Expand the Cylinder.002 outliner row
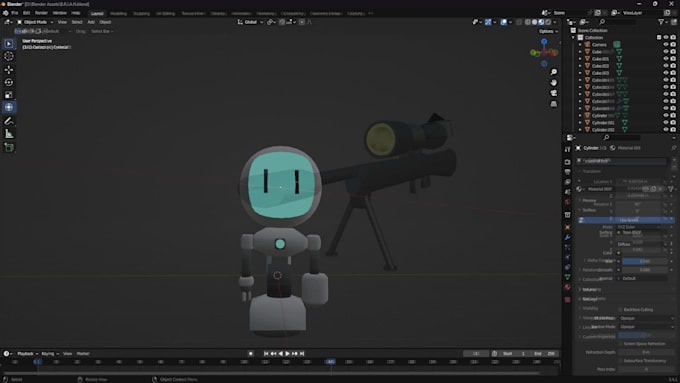680x383 pixels. (580, 130)
